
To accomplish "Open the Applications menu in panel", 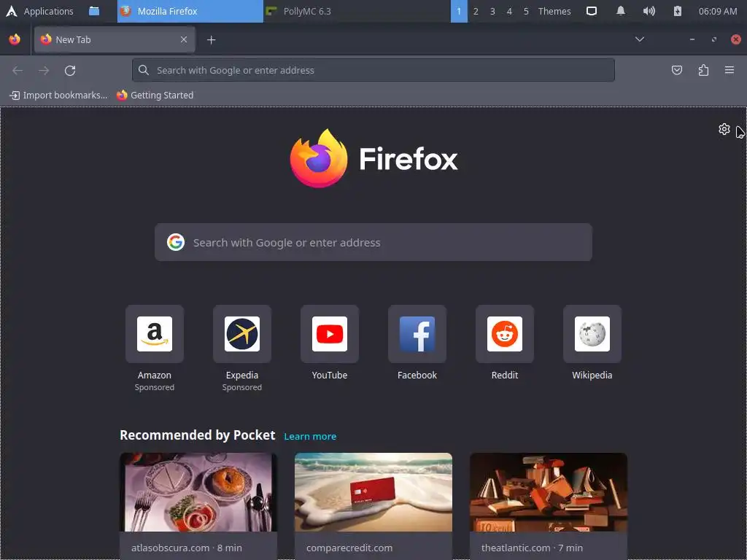I will tap(49, 11).
